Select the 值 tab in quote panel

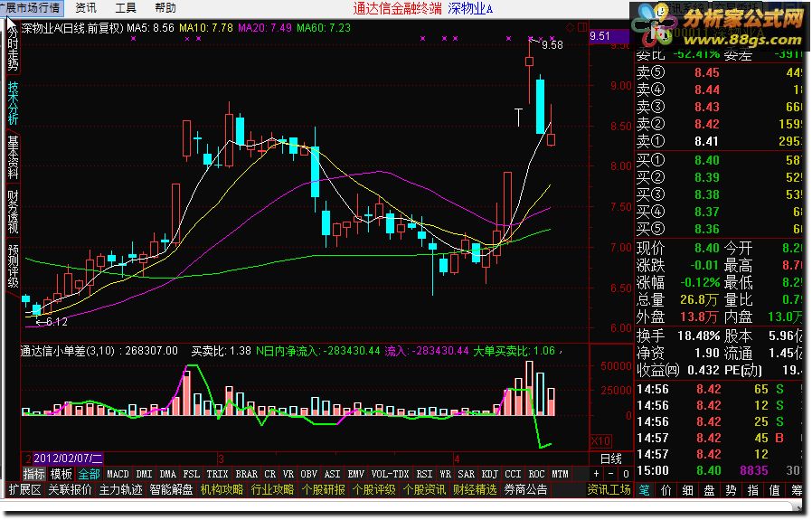pos(775,490)
